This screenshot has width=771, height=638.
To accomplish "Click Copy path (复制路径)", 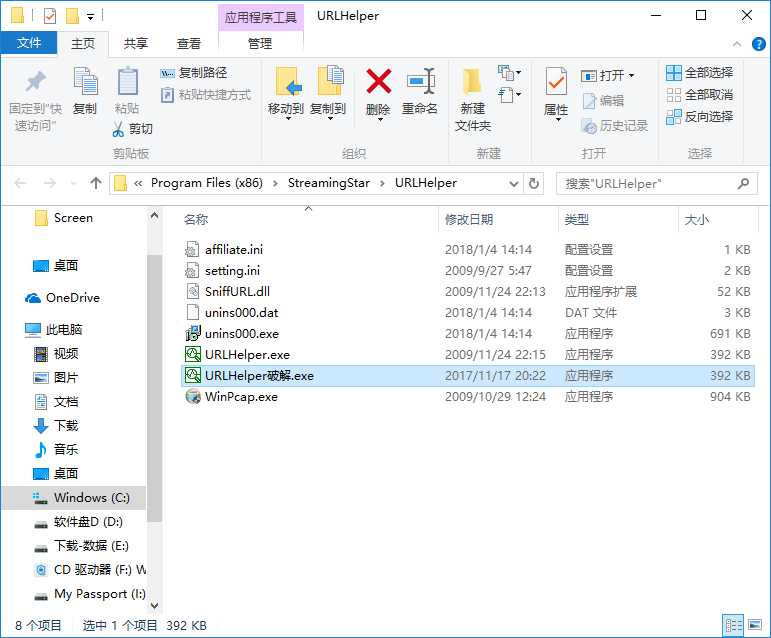I will click(194, 73).
